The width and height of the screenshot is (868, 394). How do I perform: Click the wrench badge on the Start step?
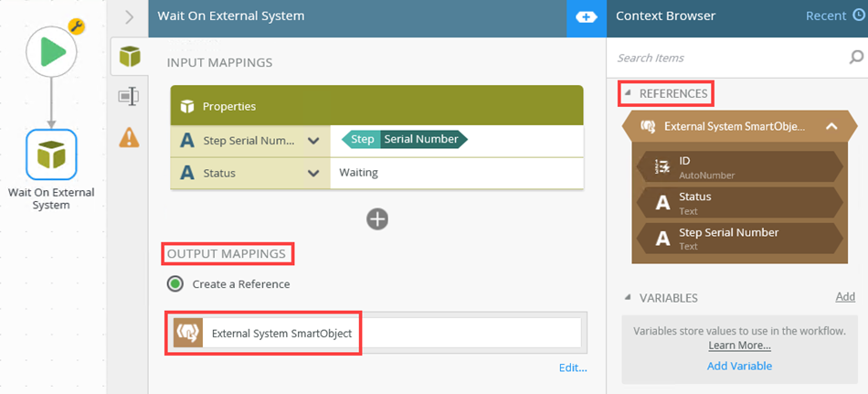[x=77, y=27]
